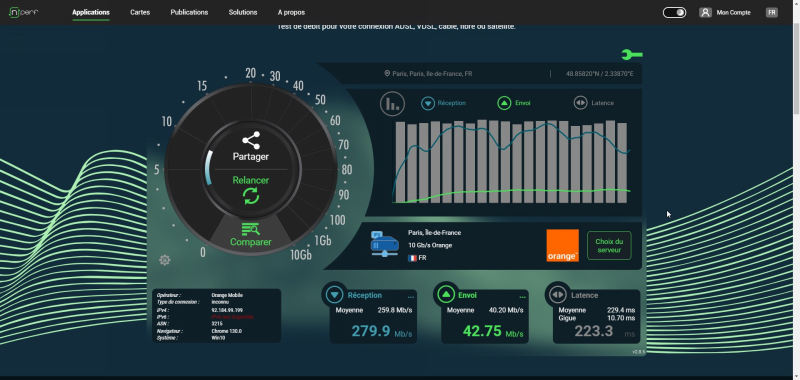Click the 100 mark on the gauge

pyautogui.click(x=337, y=220)
